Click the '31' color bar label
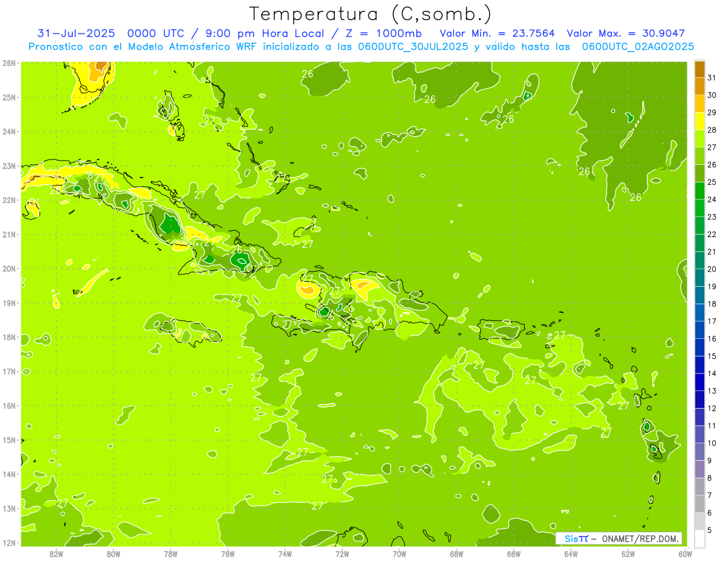This screenshot has height=562, width=728. tap(712, 77)
